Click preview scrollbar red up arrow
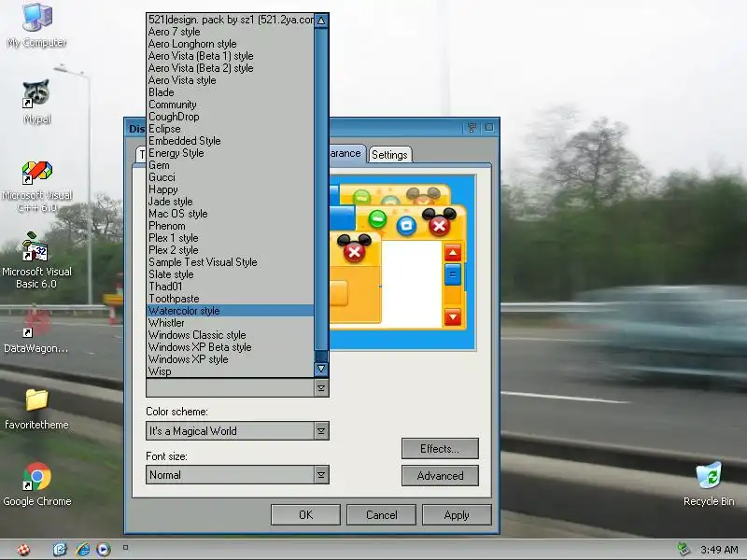The width and height of the screenshot is (747, 560). [453, 252]
